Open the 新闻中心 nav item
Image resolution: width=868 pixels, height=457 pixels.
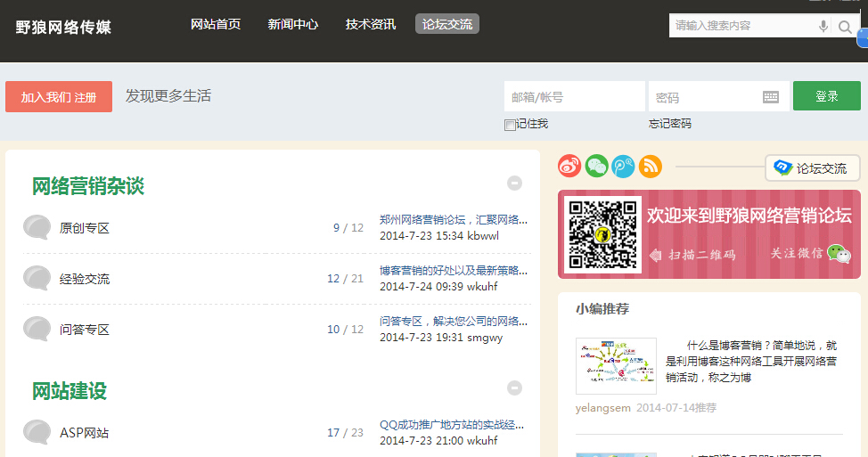[293, 24]
